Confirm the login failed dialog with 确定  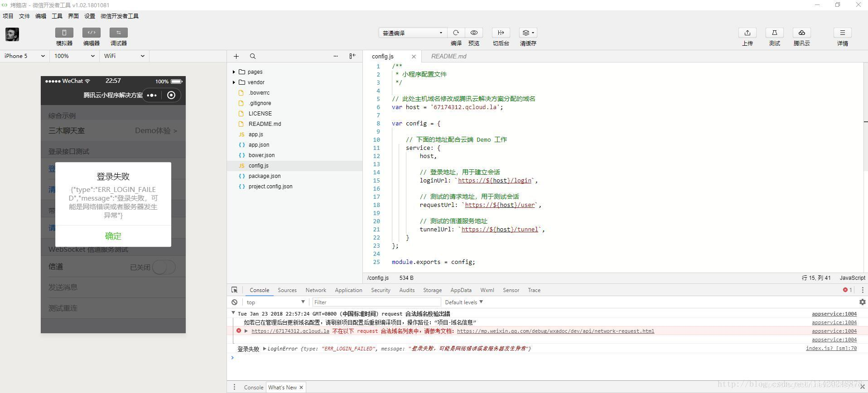(x=113, y=236)
